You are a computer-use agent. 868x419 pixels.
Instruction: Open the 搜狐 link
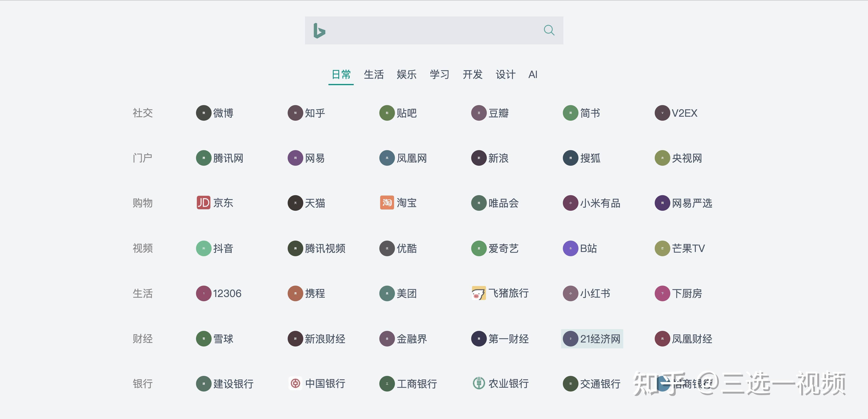[582, 158]
